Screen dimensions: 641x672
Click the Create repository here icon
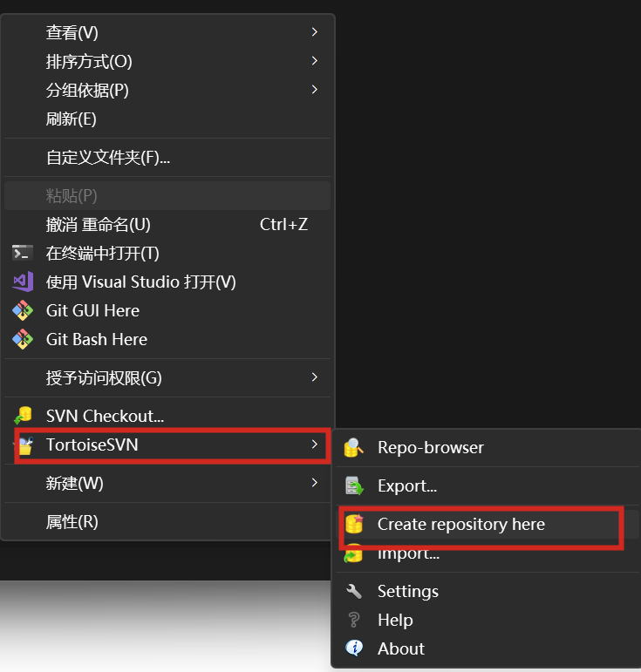353,524
